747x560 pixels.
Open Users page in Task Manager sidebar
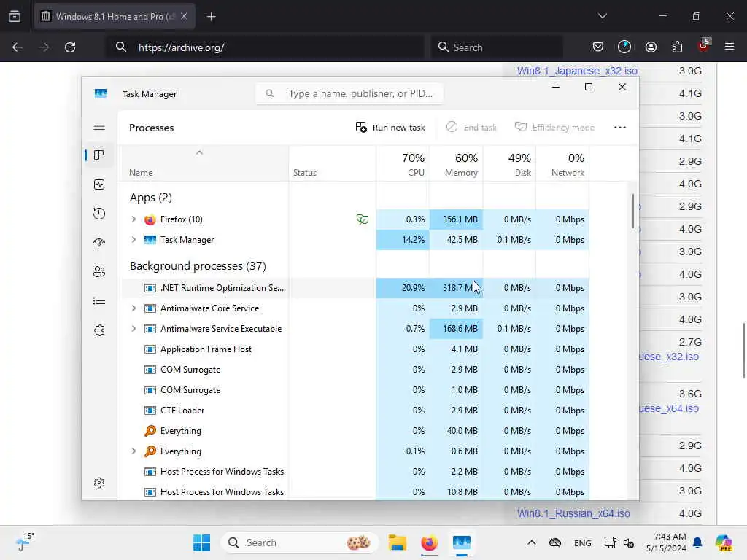(x=99, y=272)
